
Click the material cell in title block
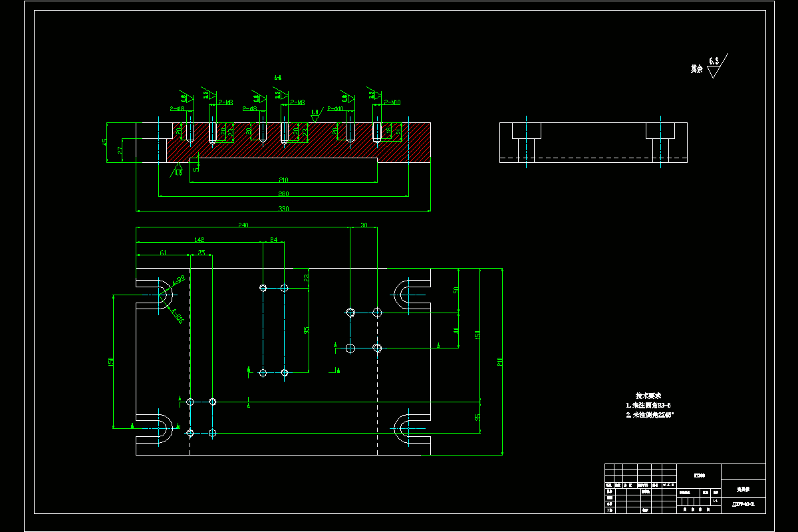[x=699, y=475]
